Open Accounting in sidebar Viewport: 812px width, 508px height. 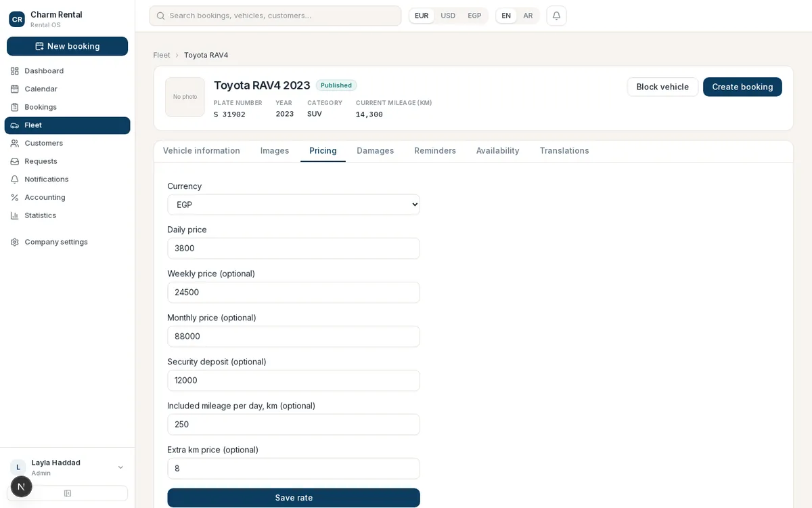coord(68,197)
